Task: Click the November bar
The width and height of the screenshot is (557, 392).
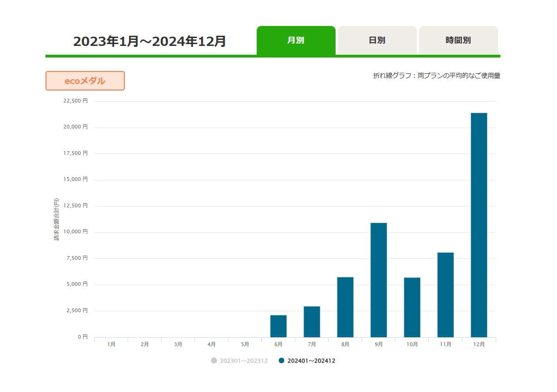Action: (x=445, y=295)
